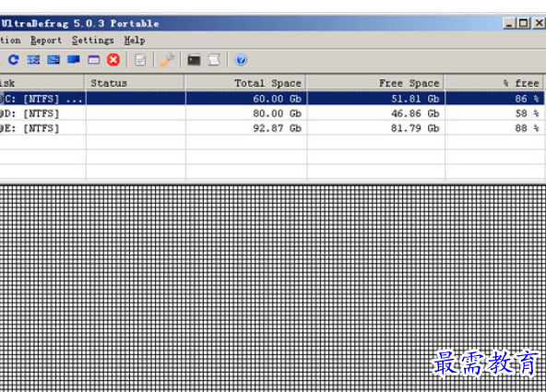Maximize the UltraDefrag window
The image size is (546, 392).
(523, 23)
